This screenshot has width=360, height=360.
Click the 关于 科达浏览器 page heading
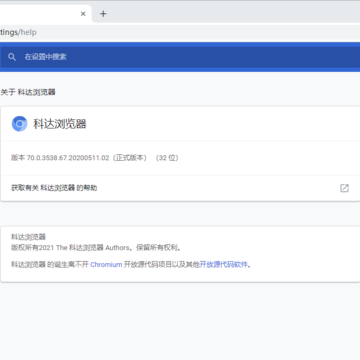click(28, 92)
